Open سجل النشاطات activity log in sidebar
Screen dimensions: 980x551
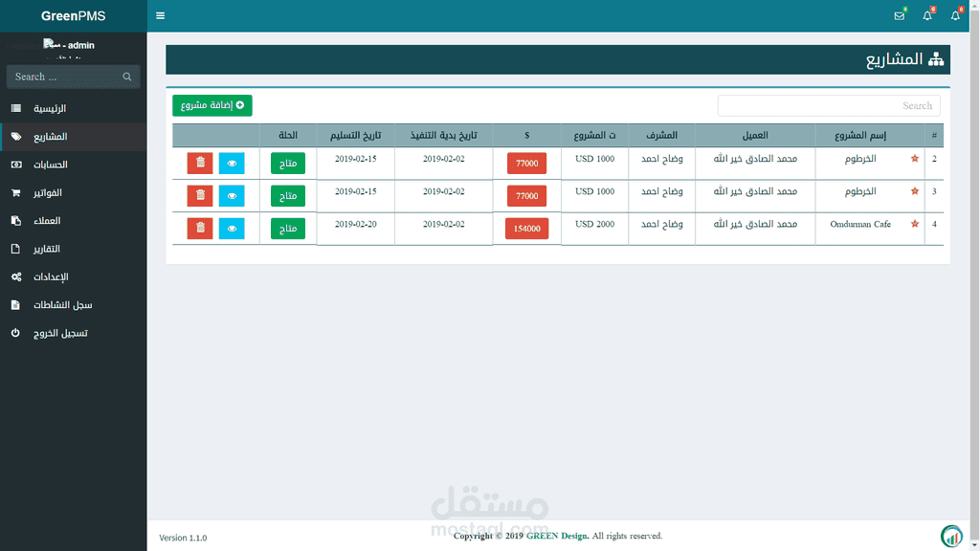74,305
